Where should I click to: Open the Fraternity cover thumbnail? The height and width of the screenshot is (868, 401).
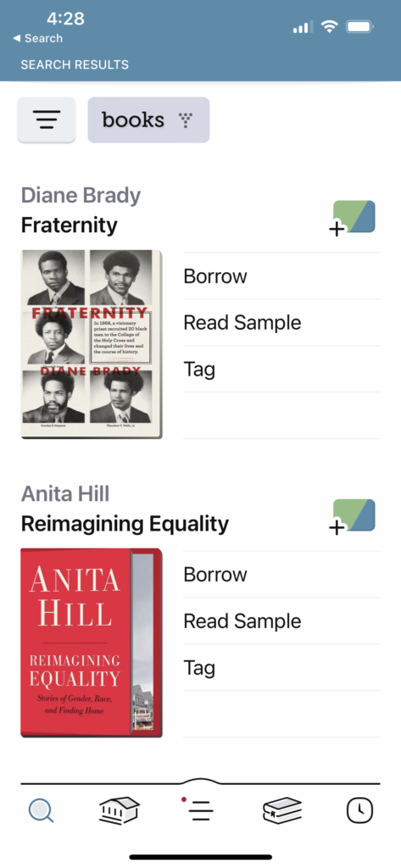click(92, 344)
